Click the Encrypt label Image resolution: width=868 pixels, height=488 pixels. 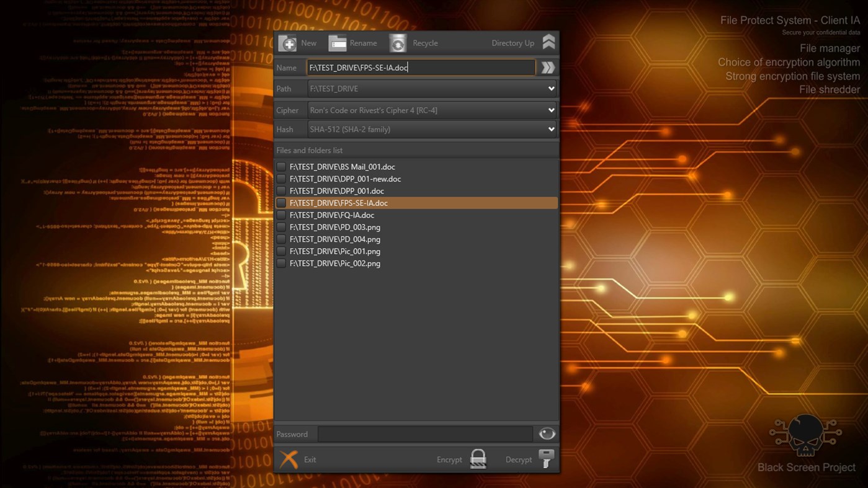coord(449,459)
